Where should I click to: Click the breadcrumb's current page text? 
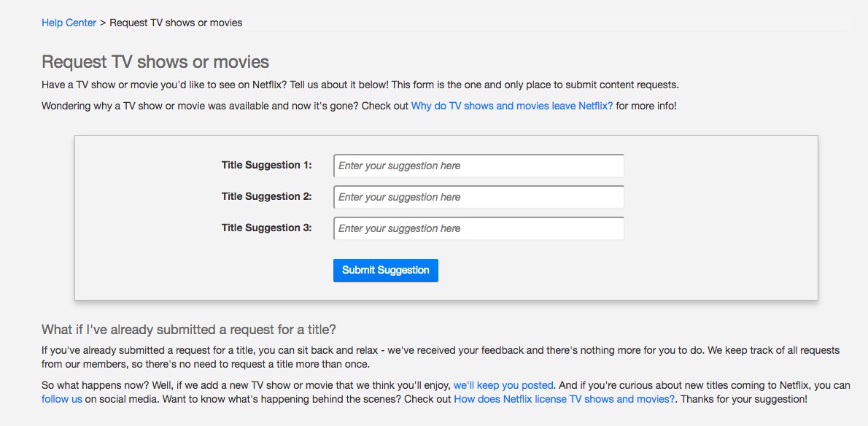176,23
